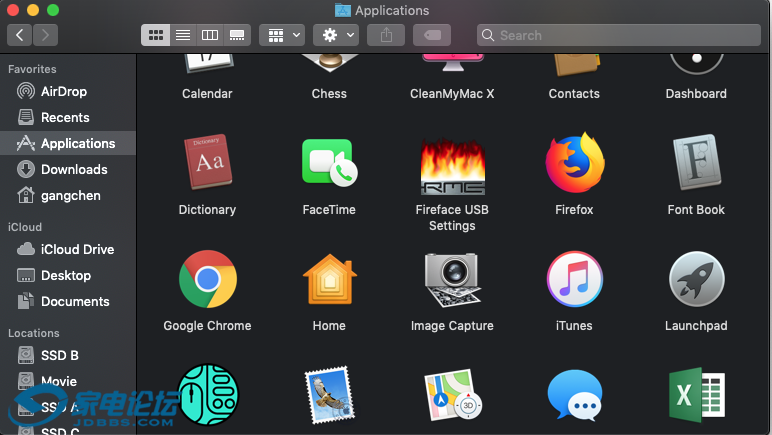Select the Home app icon
The height and width of the screenshot is (435, 772).
pyautogui.click(x=329, y=279)
